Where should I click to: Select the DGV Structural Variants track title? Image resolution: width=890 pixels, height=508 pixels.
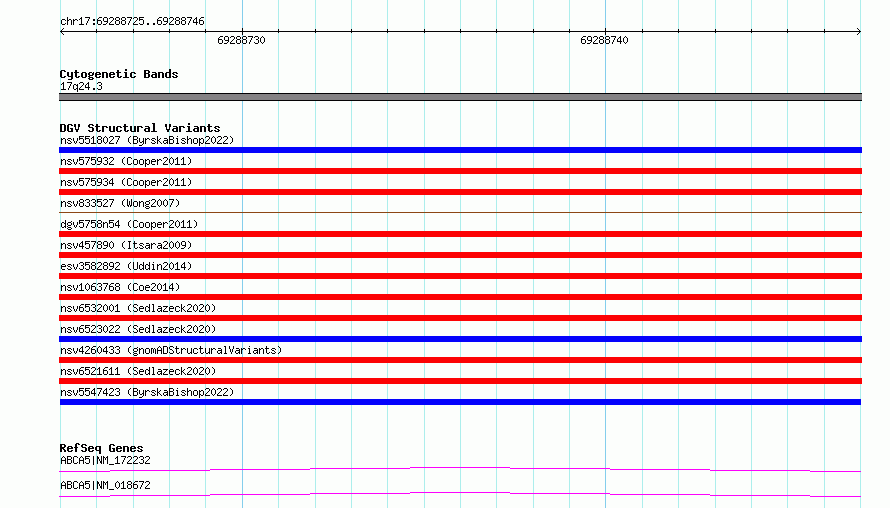(140, 128)
